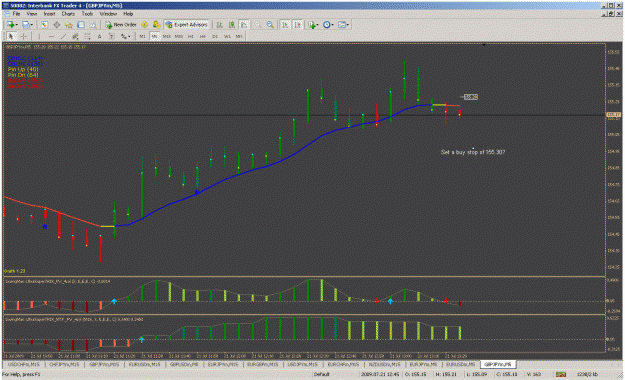Toggle chart shift from right border
625x380 pixels.
(x=298, y=25)
